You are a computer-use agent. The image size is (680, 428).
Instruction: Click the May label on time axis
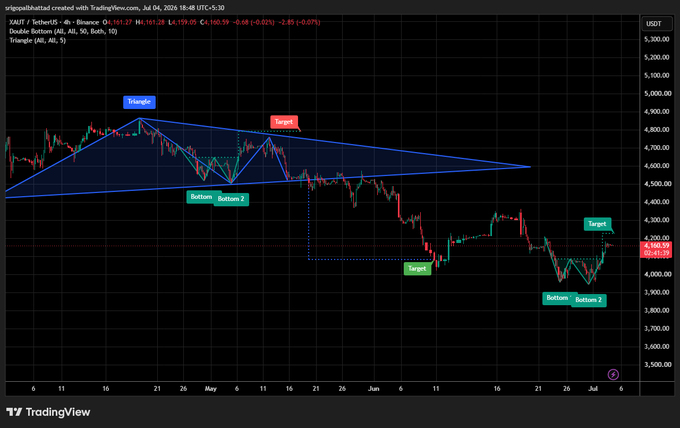pyautogui.click(x=211, y=389)
